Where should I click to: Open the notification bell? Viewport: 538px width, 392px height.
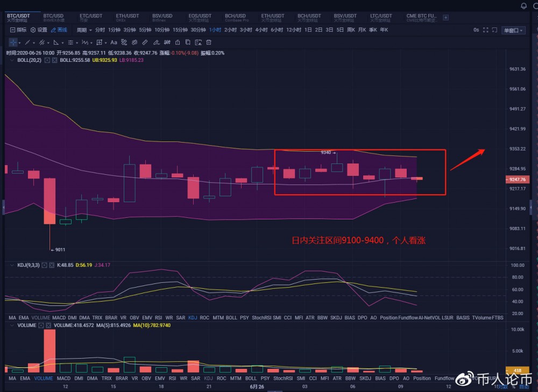[x=524, y=6]
